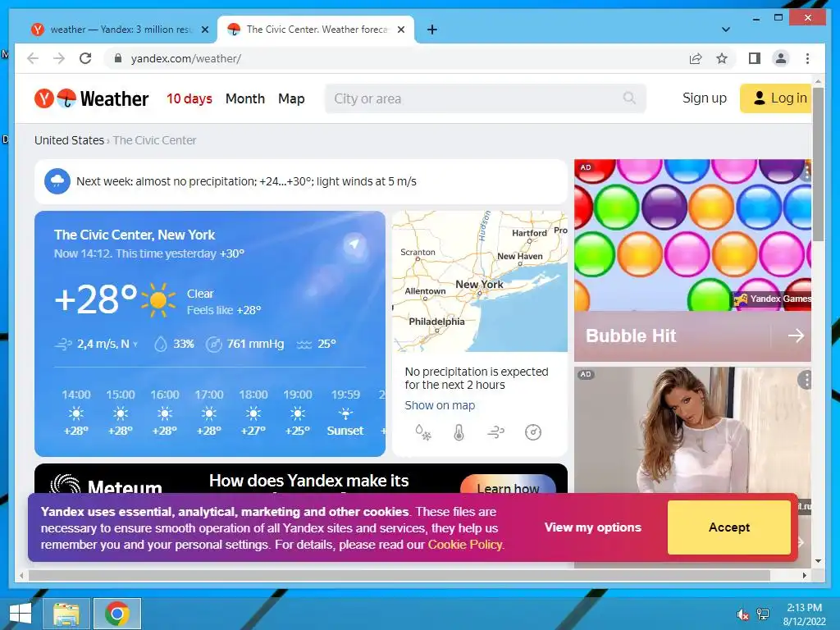Select the wind map layer icon

click(x=495, y=431)
